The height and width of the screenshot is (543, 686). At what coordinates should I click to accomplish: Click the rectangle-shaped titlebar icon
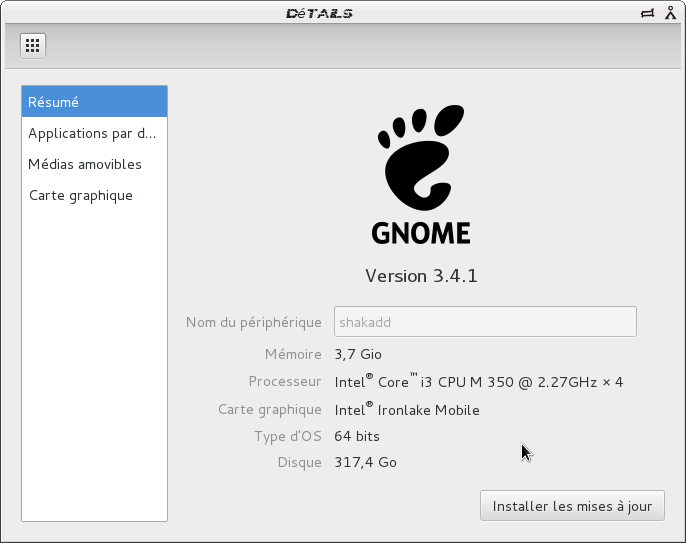[x=648, y=13]
